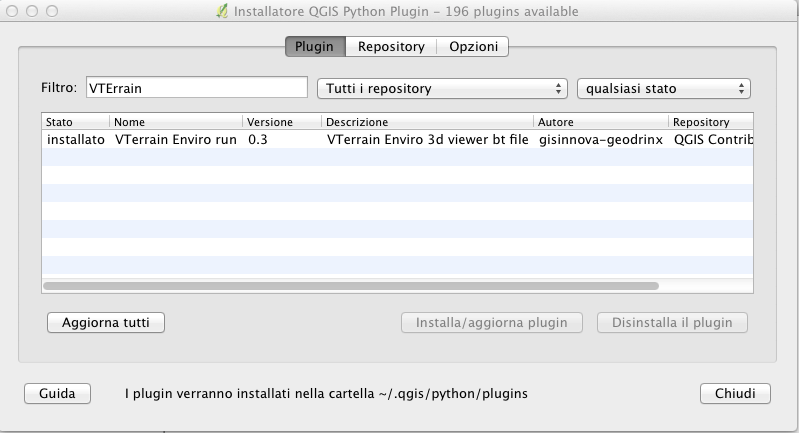799x433 pixels.
Task: Click the horizontal scrollbar of plugin list
Action: tap(350, 286)
